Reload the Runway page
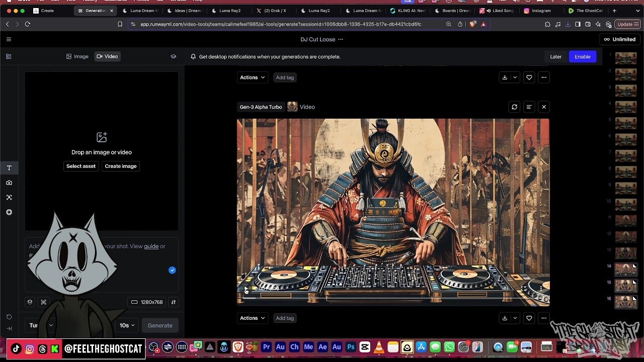644x362 pixels. (27, 24)
